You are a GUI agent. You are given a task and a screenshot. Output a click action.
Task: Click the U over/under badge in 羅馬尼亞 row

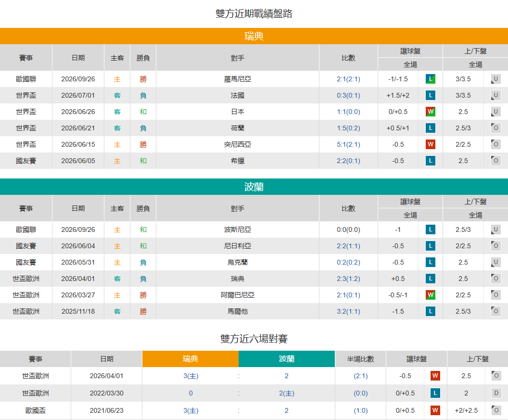495,79
